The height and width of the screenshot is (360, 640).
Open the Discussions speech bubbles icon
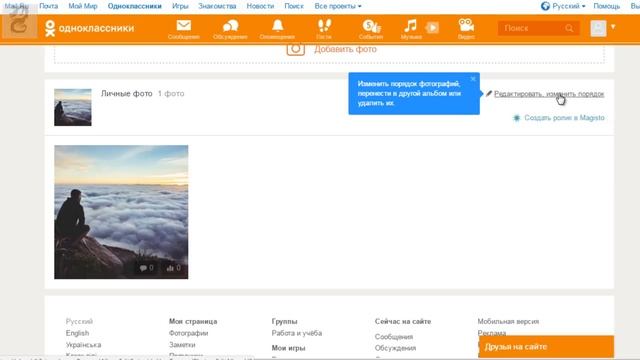tap(230, 26)
